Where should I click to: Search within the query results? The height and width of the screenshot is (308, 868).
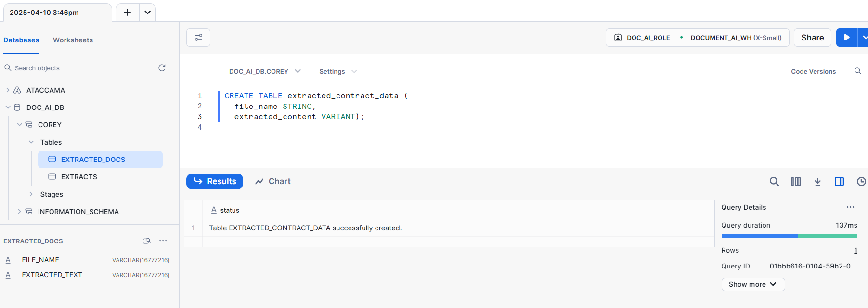tap(774, 182)
